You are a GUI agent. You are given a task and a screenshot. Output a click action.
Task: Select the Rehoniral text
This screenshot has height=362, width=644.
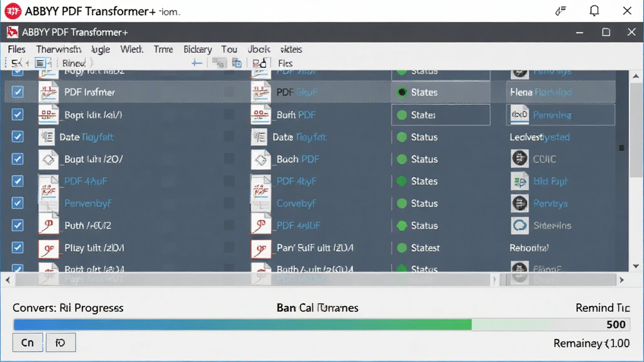[529, 248]
